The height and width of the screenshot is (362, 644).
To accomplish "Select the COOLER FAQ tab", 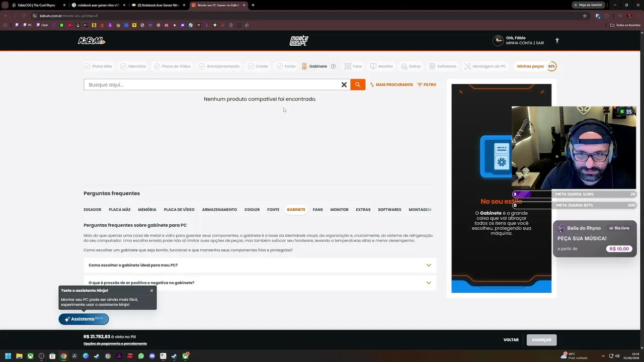I will pyautogui.click(x=252, y=210).
